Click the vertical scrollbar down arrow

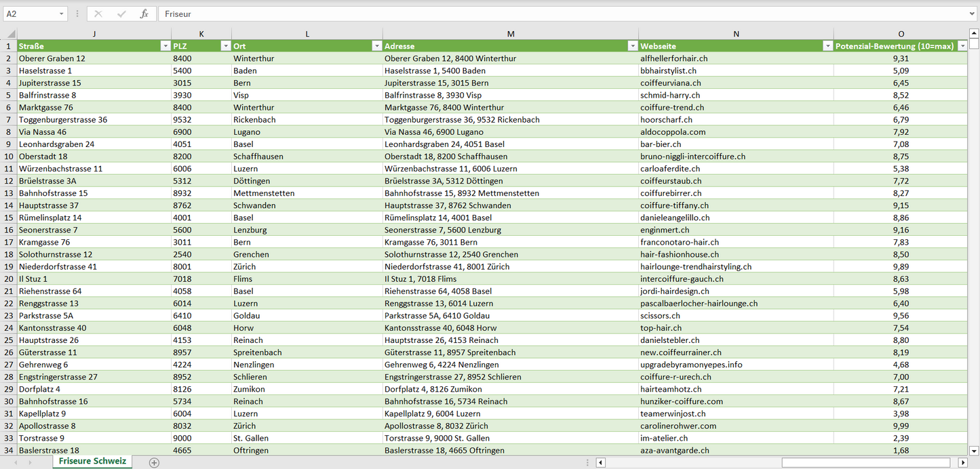click(x=974, y=450)
